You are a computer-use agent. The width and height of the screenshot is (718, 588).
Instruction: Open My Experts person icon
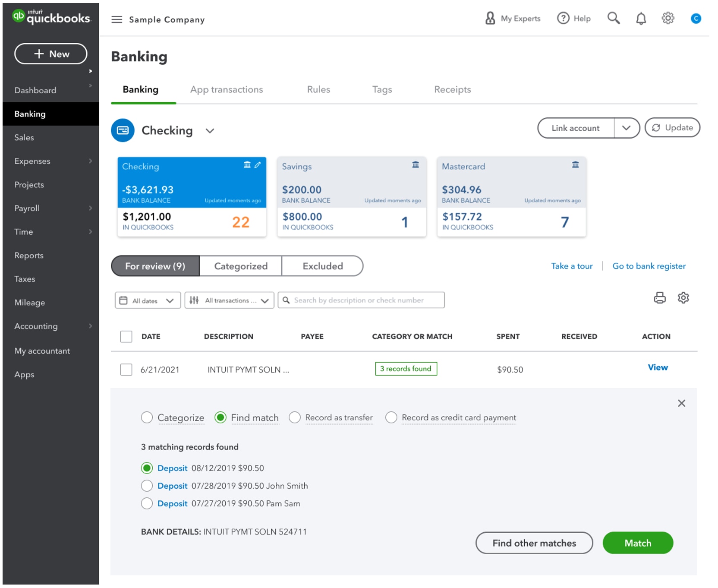pyautogui.click(x=490, y=18)
